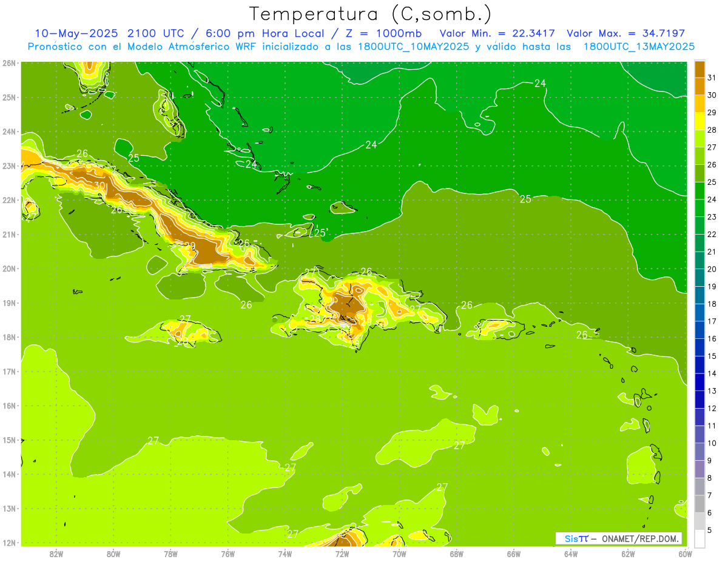This screenshot has width=728, height=562.
Task: Click the 64W longitude axis label
Action: (571, 554)
